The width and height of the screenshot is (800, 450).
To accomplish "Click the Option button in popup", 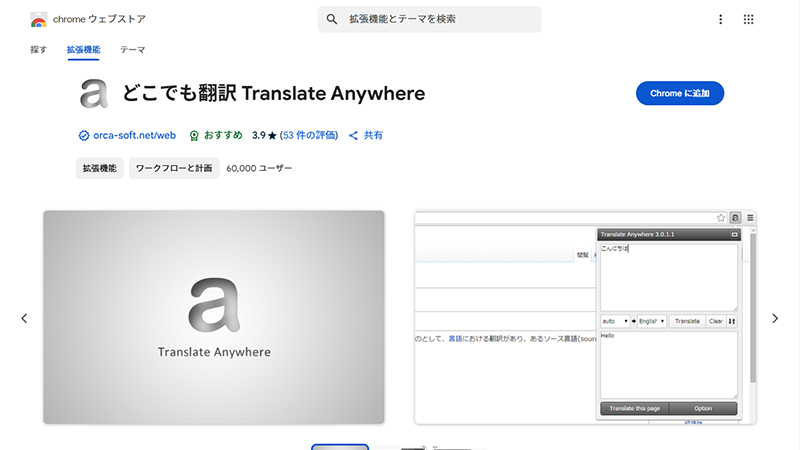I will point(703,408).
